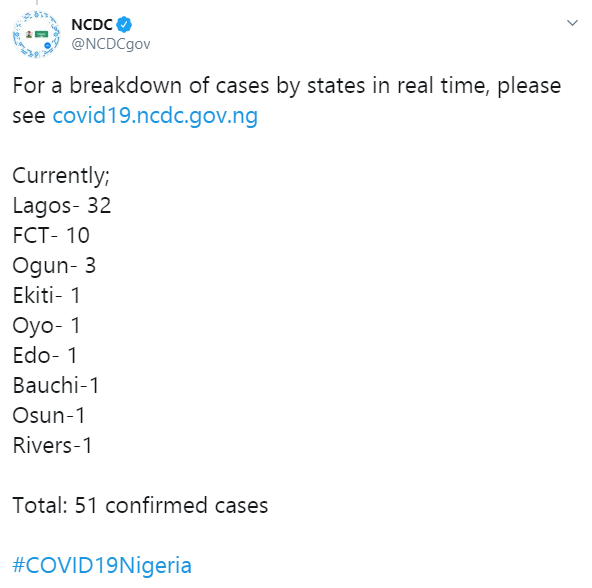Open the NCDC profile avatar
This screenshot has height=588, width=592.
pyautogui.click(x=36, y=34)
